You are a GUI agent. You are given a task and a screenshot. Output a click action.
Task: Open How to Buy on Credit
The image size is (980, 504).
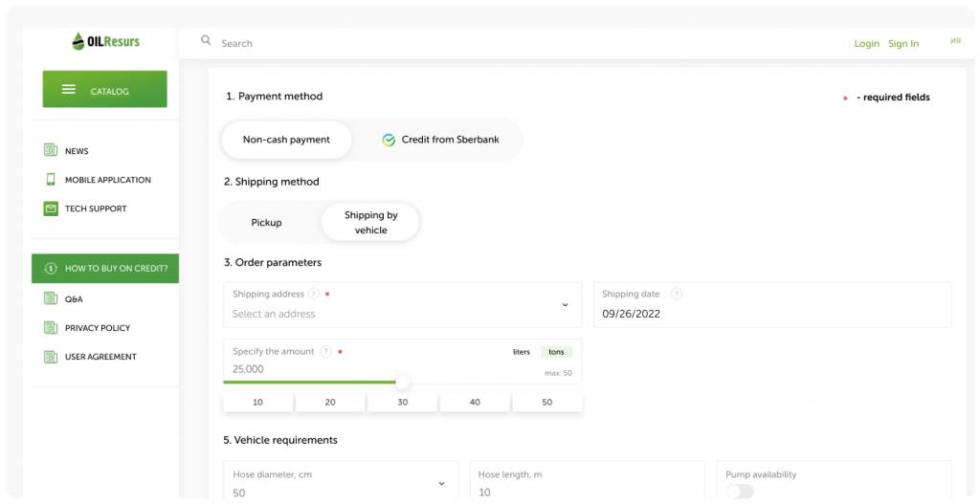[105, 269]
